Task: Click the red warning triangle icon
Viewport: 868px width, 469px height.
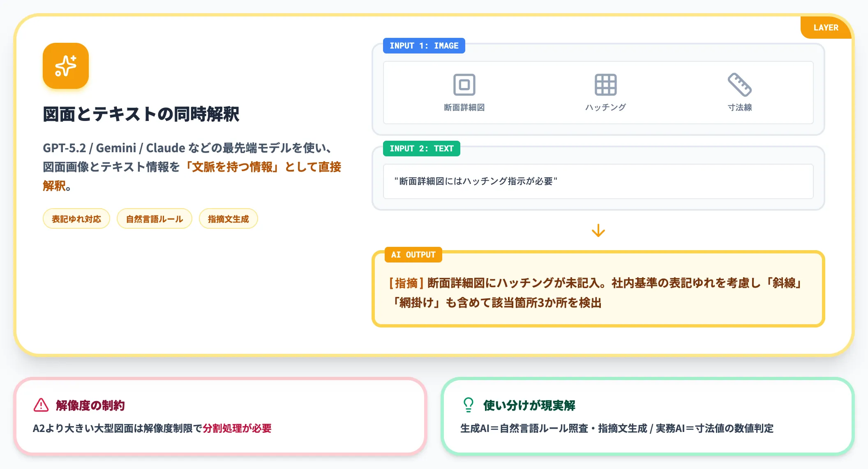Action: 41,405
